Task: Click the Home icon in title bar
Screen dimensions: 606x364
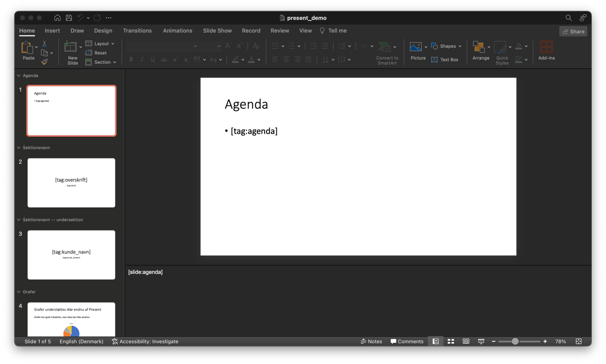Action: (x=57, y=18)
